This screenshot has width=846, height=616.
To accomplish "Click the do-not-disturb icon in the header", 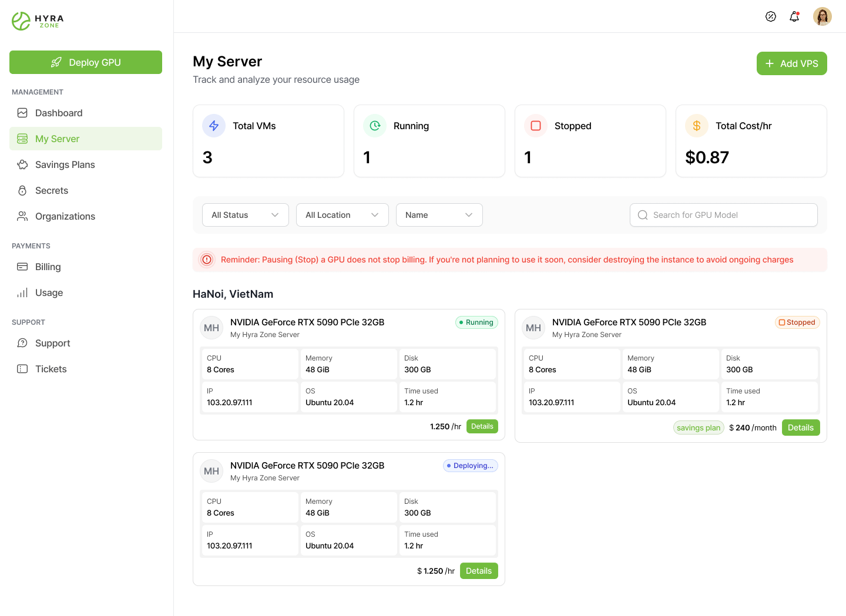I will click(x=771, y=16).
